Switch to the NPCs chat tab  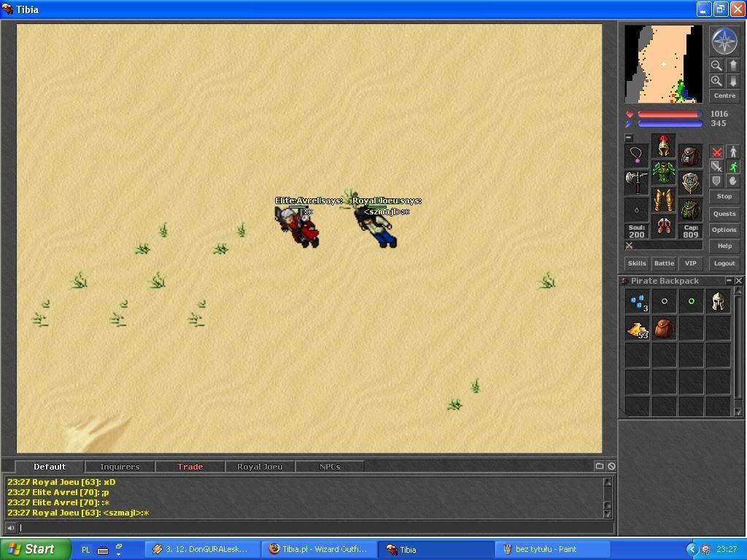pyautogui.click(x=330, y=467)
